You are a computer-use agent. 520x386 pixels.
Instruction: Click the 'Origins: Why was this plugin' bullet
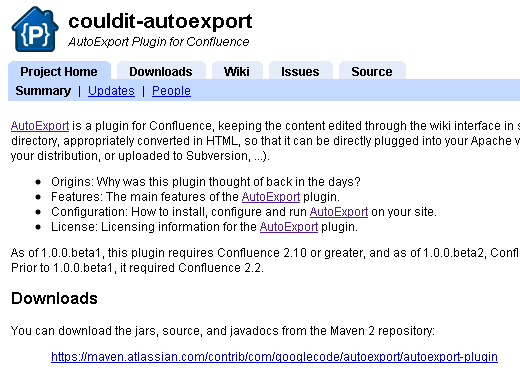click(x=206, y=182)
